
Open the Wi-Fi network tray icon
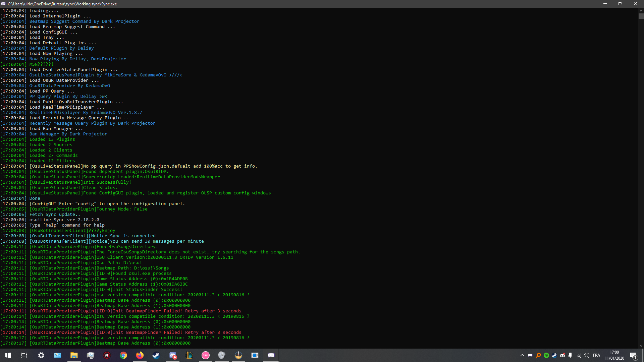pos(579,355)
